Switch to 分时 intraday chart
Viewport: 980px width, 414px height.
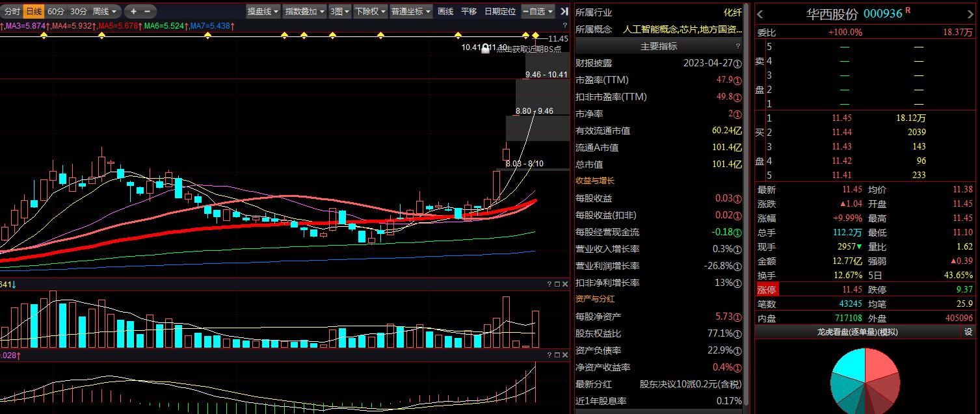pyautogui.click(x=12, y=12)
